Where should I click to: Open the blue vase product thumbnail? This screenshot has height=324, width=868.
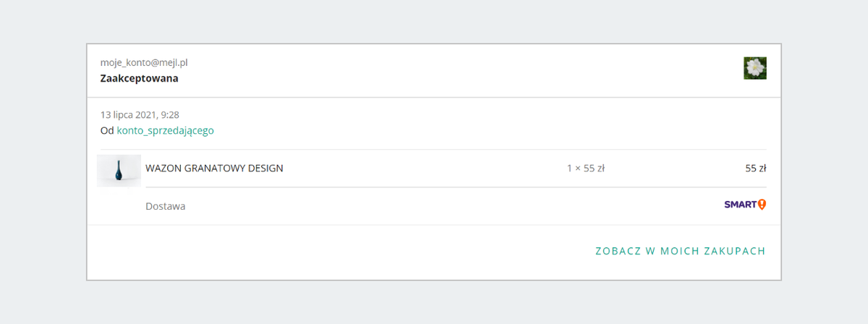pos(119,170)
